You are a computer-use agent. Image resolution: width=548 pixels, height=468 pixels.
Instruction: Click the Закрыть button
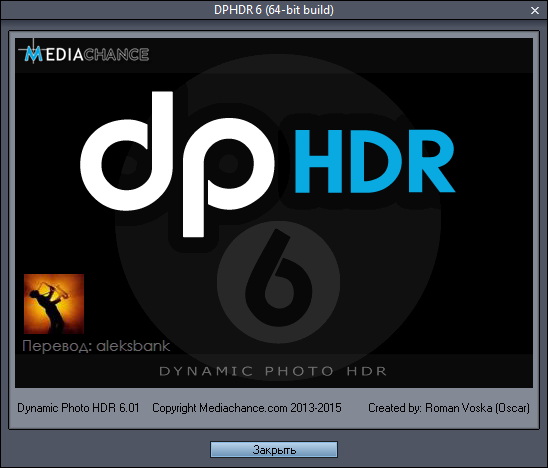(274, 449)
